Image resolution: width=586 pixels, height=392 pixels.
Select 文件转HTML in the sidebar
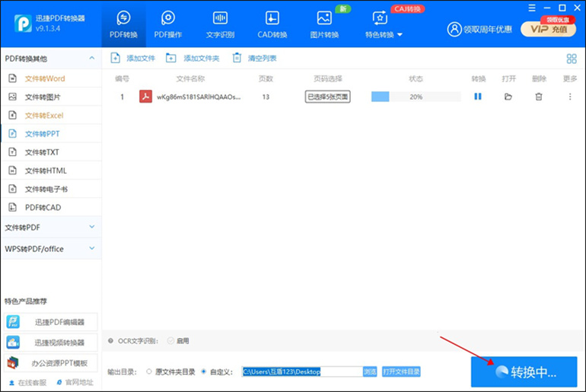51,171
